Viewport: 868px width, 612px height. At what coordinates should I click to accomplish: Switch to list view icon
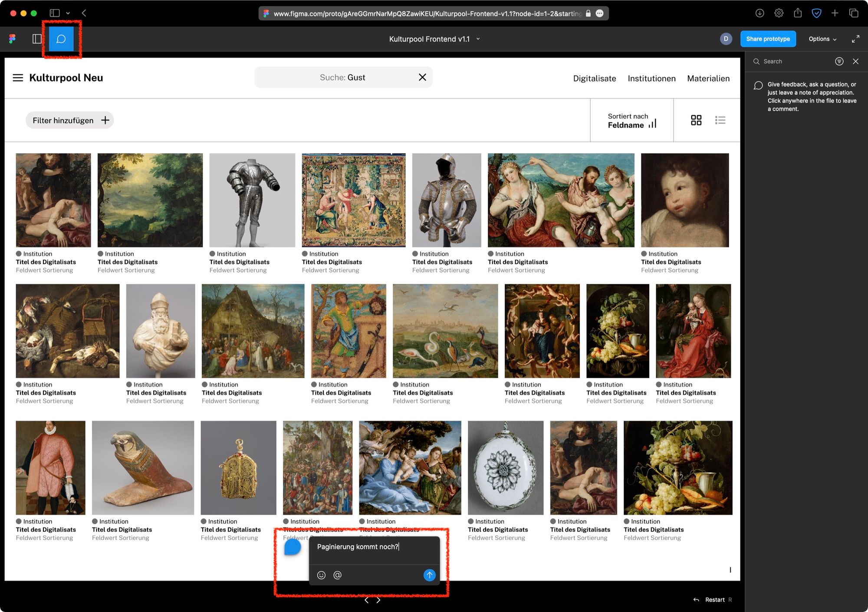coord(720,120)
